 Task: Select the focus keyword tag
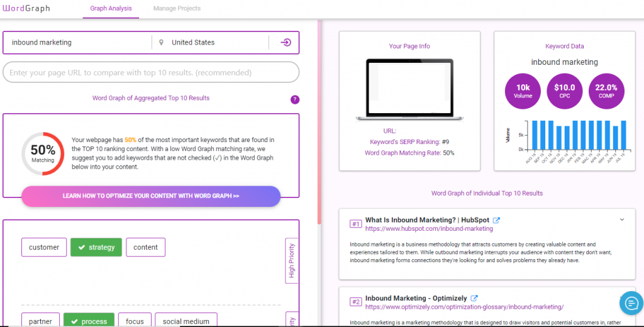point(135,321)
